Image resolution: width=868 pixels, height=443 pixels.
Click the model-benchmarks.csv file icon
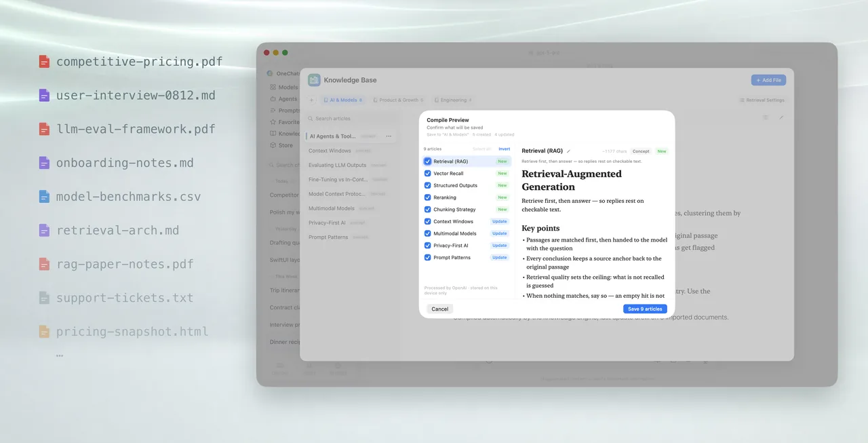point(44,197)
